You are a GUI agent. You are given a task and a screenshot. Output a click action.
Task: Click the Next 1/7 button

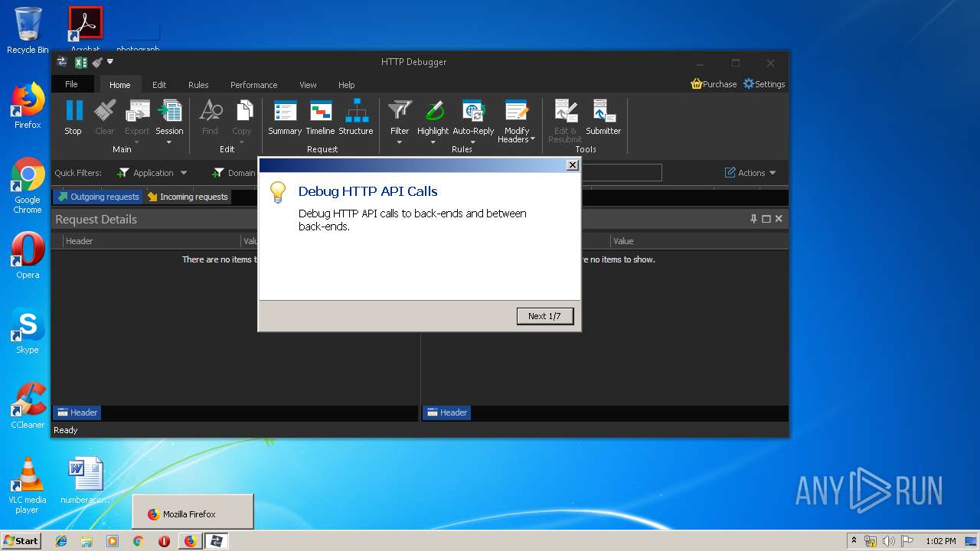544,316
